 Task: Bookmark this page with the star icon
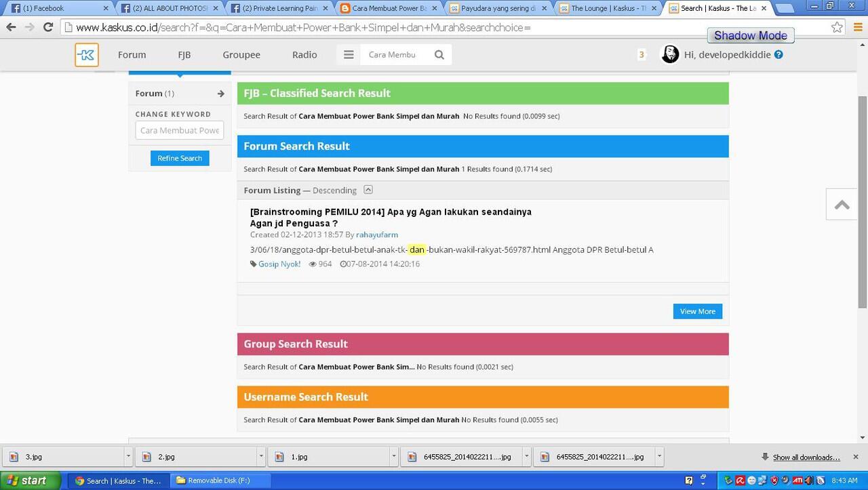tap(837, 27)
